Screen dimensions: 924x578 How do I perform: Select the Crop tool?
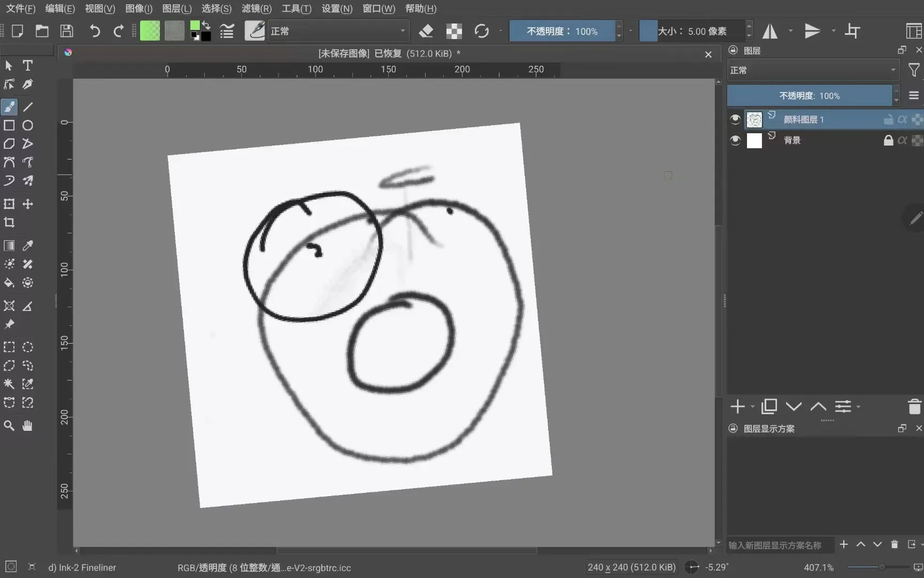coord(9,223)
